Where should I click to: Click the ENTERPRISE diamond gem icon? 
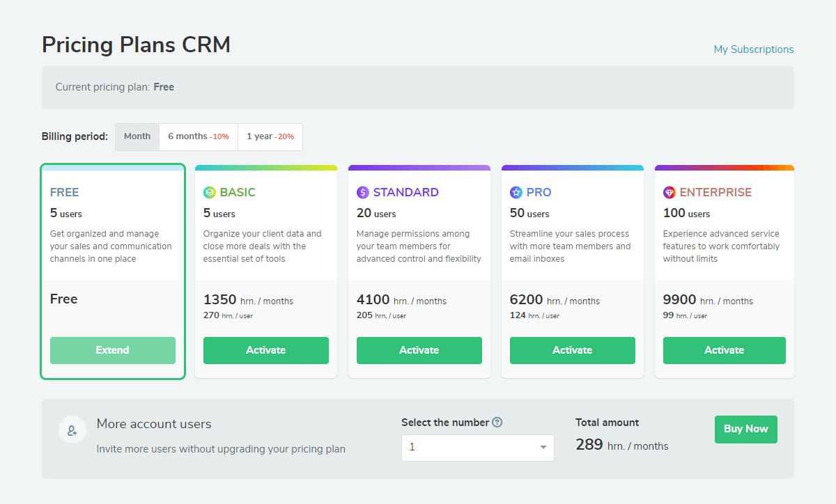(x=668, y=192)
